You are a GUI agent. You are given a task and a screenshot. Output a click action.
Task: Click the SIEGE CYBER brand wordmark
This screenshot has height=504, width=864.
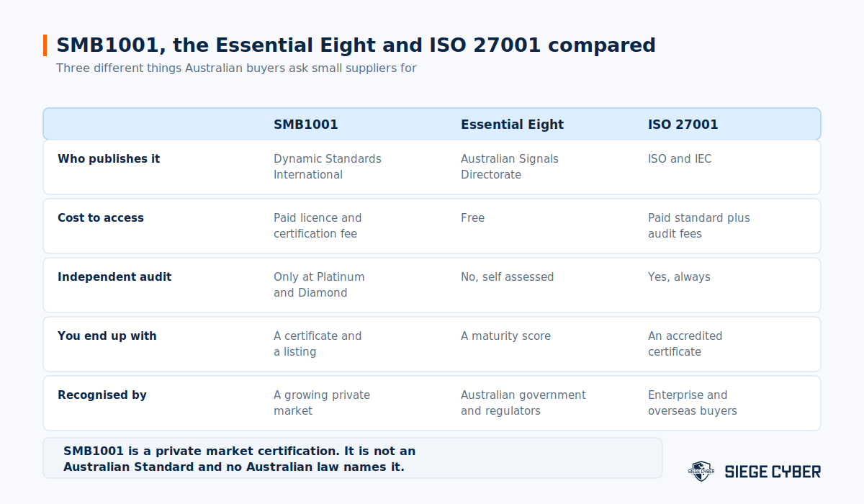pos(773,472)
